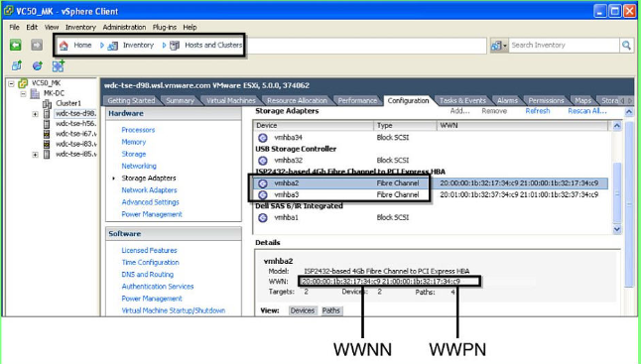Open the Administration menu
The image size is (642, 364).
tap(124, 28)
